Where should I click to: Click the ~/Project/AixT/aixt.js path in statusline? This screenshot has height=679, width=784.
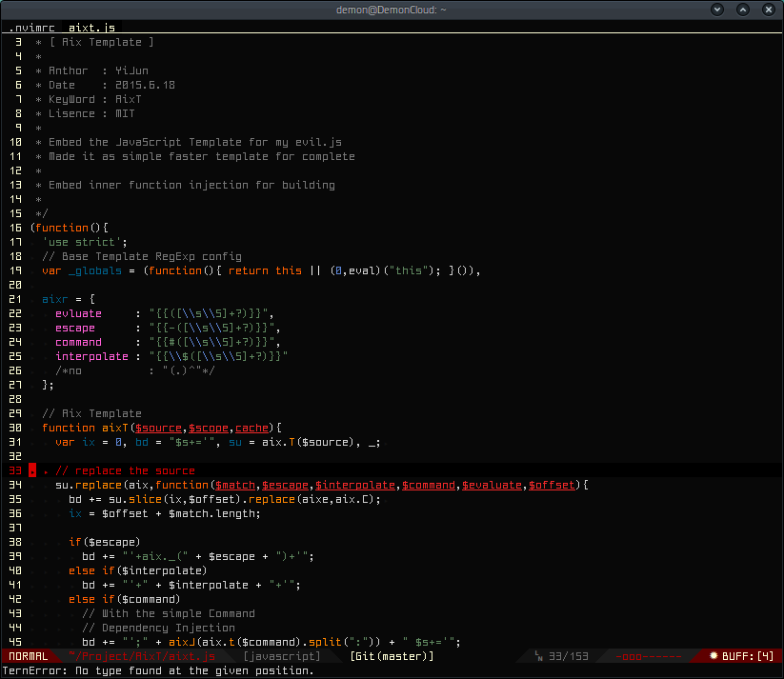142,656
